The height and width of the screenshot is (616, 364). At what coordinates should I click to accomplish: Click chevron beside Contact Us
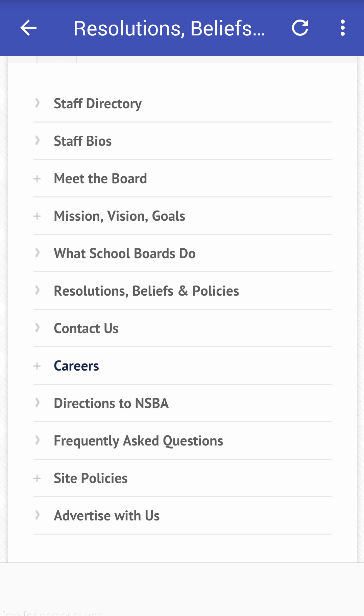point(37,328)
